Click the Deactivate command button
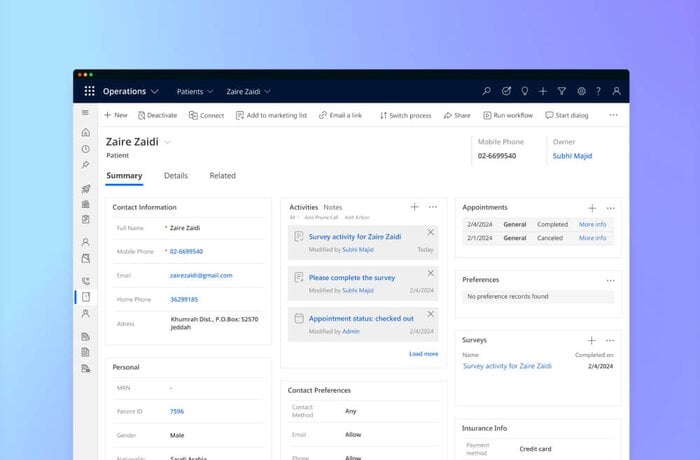This screenshot has height=460, width=700. pos(157,115)
